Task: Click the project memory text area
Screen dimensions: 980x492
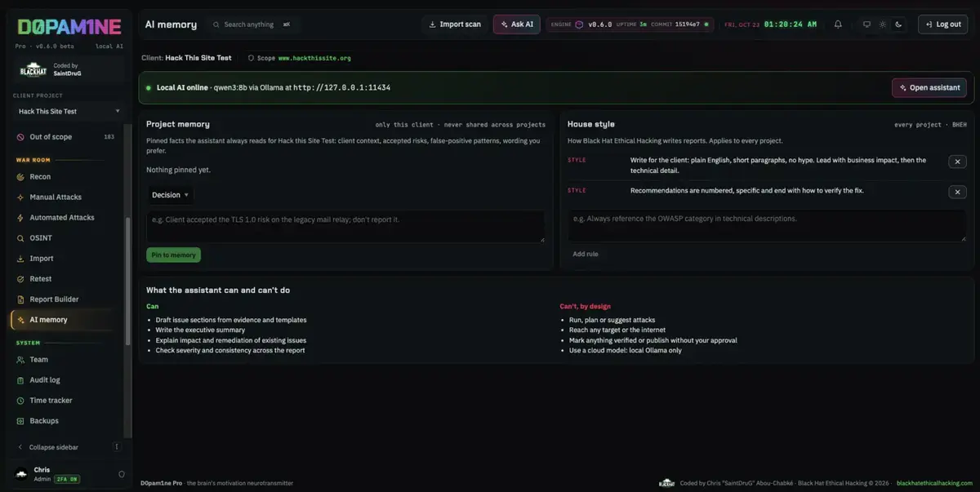Action: coord(345,226)
